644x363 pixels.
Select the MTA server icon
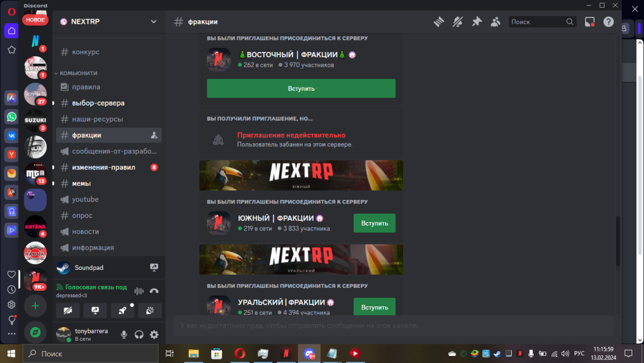35,174
